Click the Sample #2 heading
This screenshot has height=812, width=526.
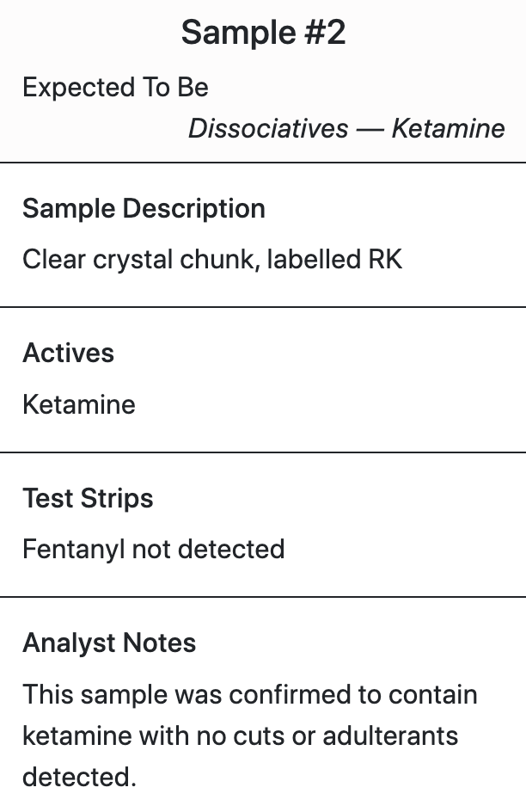263,33
